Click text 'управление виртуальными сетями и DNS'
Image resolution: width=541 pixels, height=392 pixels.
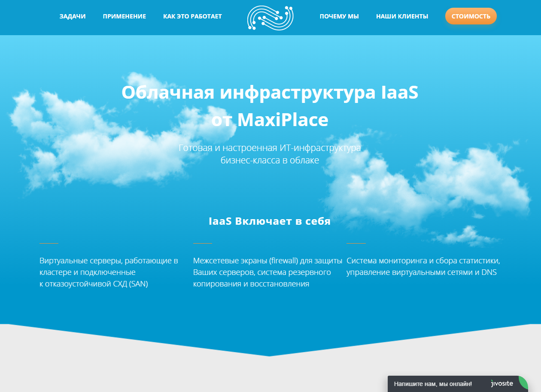click(422, 272)
